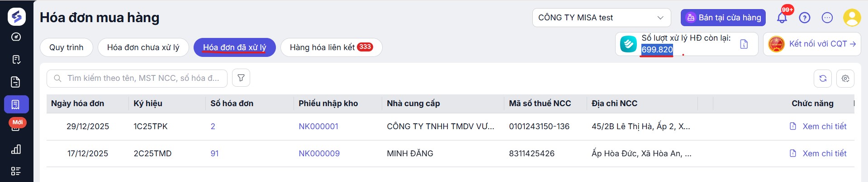Click the help question mark icon
Image resolution: width=868 pixels, height=182 pixels.
point(804,18)
